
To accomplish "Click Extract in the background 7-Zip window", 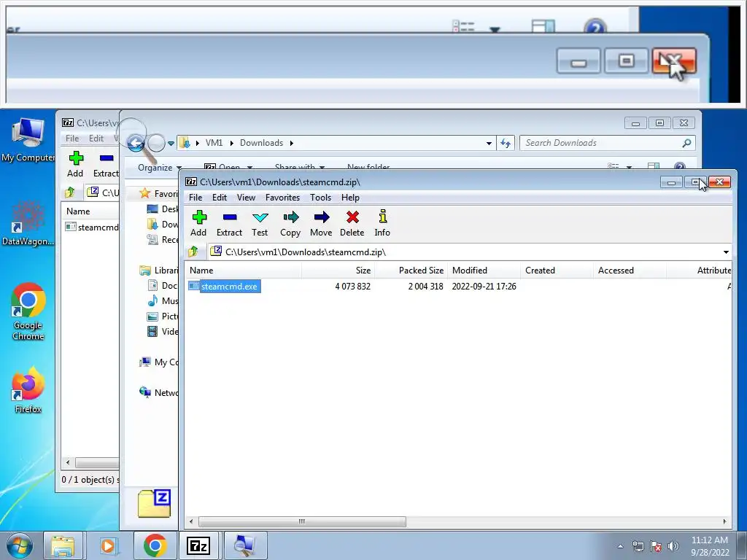I will (x=106, y=164).
